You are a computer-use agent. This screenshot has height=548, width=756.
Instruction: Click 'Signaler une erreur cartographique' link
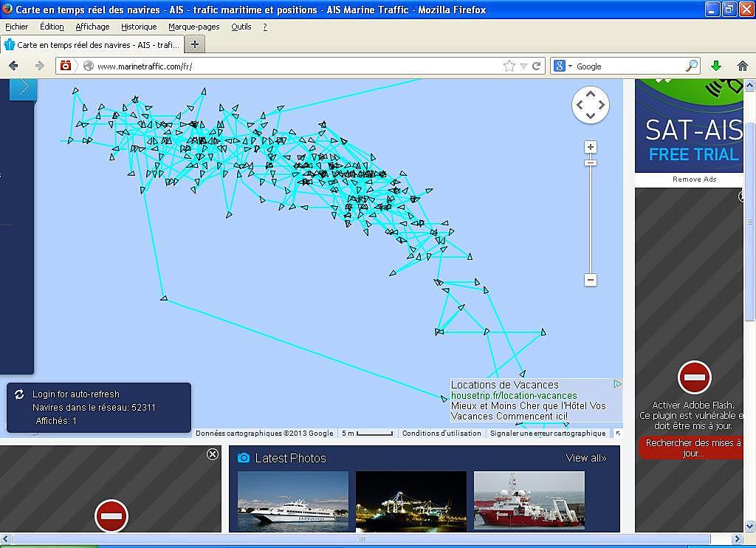(548, 434)
